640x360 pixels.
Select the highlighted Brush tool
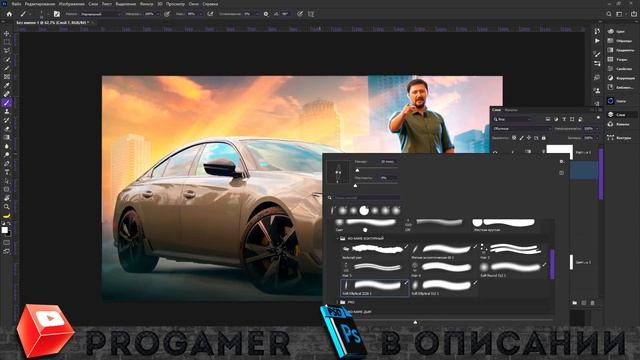point(7,102)
